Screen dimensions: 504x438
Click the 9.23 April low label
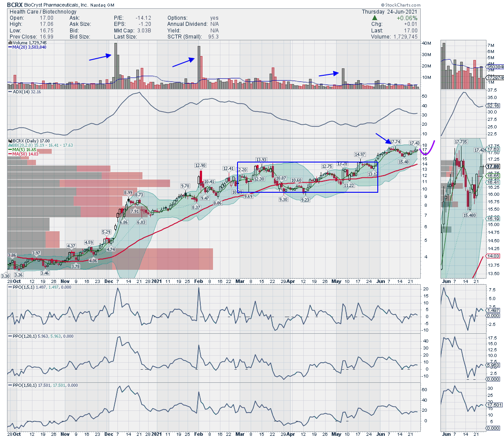(x=305, y=200)
